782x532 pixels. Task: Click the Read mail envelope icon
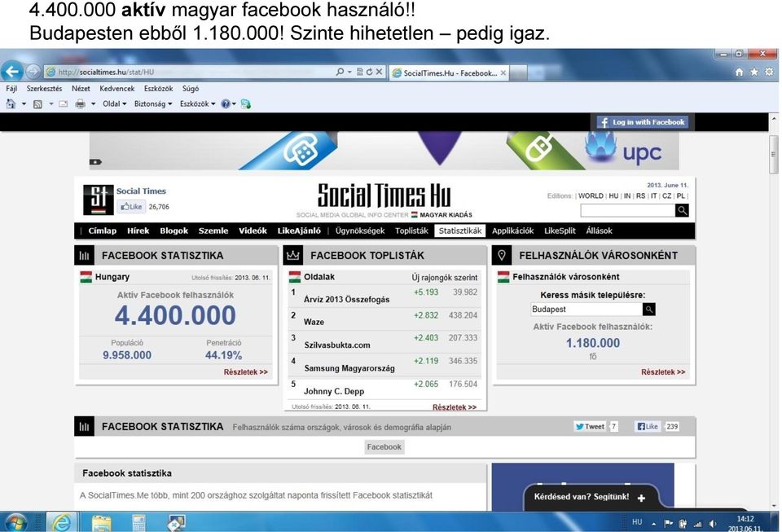point(64,103)
